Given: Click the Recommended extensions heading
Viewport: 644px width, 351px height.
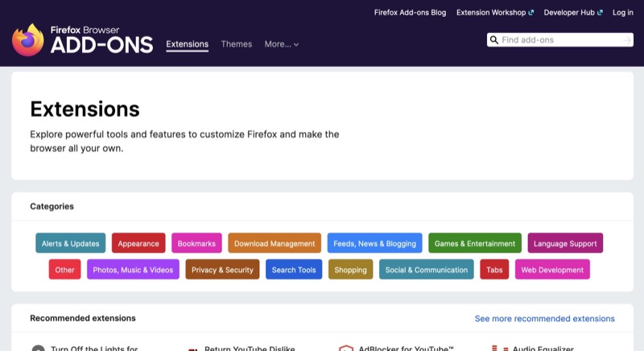Looking at the screenshot, I should (x=83, y=318).
